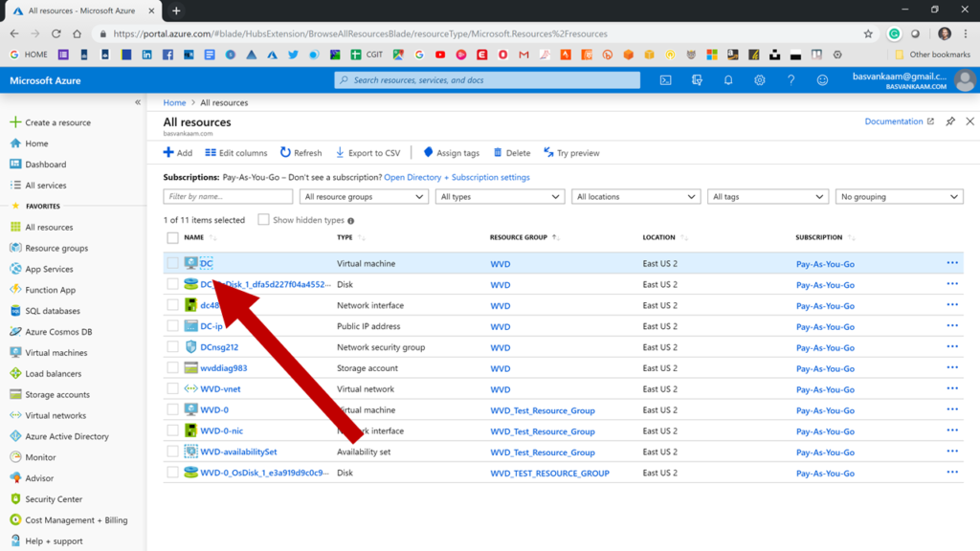Open WVD_Test_Resource_Group link for WVD-0 row
This screenshot has width=980, height=551.
point(543,410)
